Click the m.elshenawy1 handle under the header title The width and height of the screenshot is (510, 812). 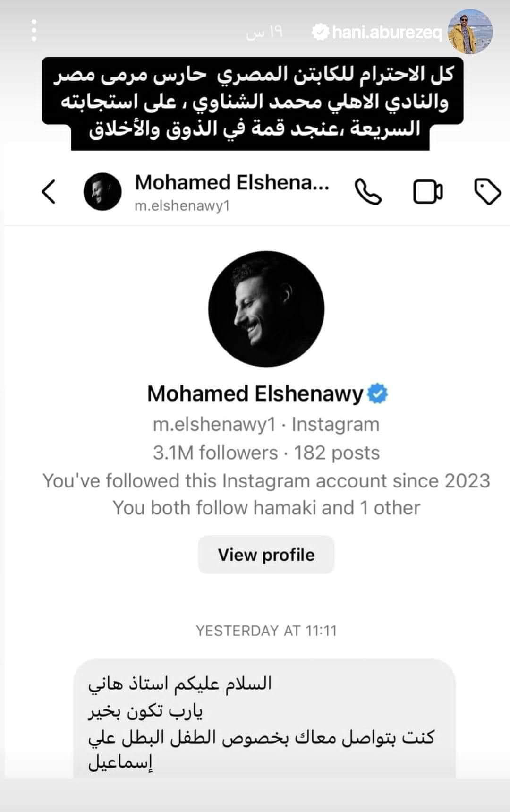click(x=182, y=206)
